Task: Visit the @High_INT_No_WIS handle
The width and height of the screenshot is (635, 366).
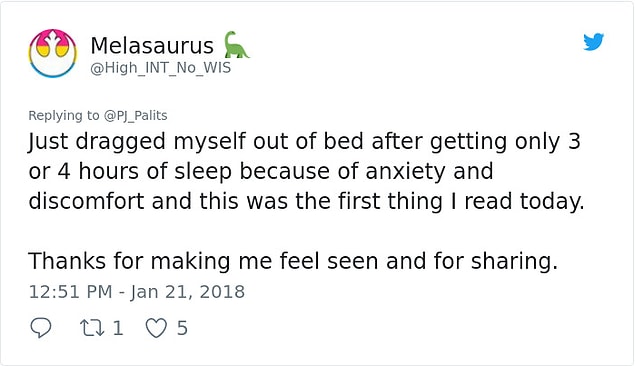Action: (x=160, y=68)
